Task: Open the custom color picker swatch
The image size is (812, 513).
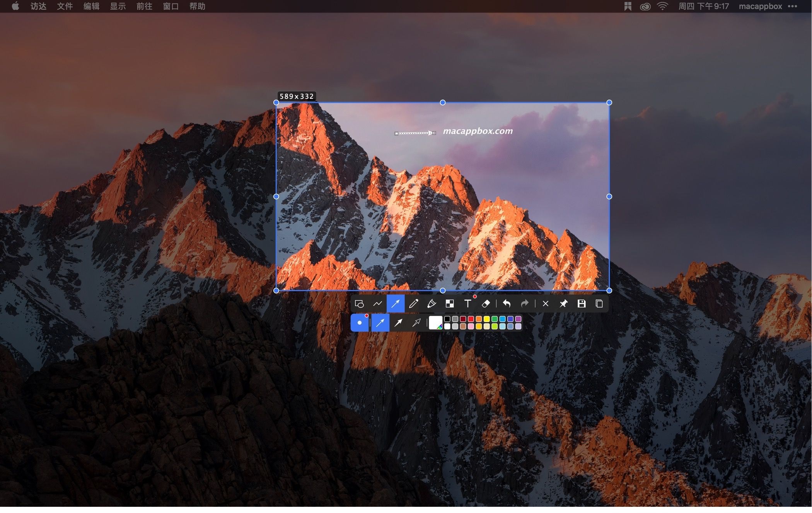Action: 435,323
